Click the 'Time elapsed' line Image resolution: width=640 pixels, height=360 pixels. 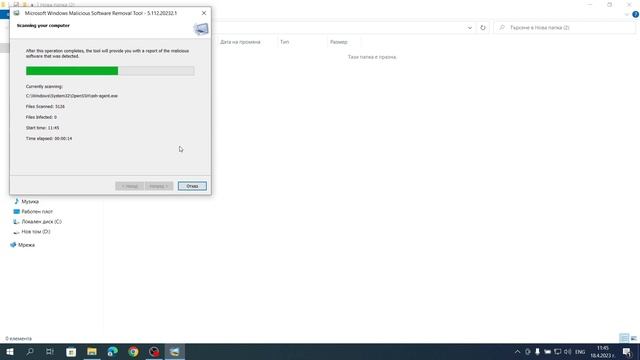pos(49,138)
